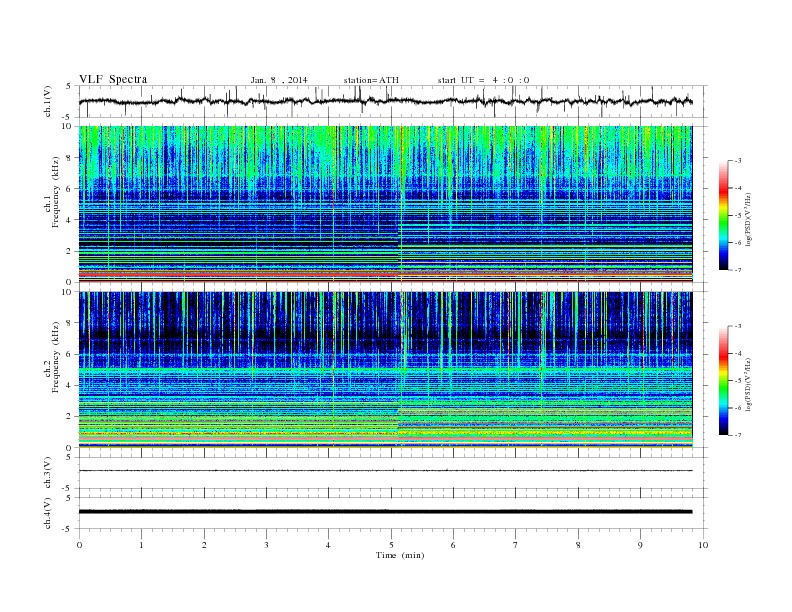Screen dimensions: 792x612
Task: Click the thick ch.4 voltage trace
Action: (385, 512)
